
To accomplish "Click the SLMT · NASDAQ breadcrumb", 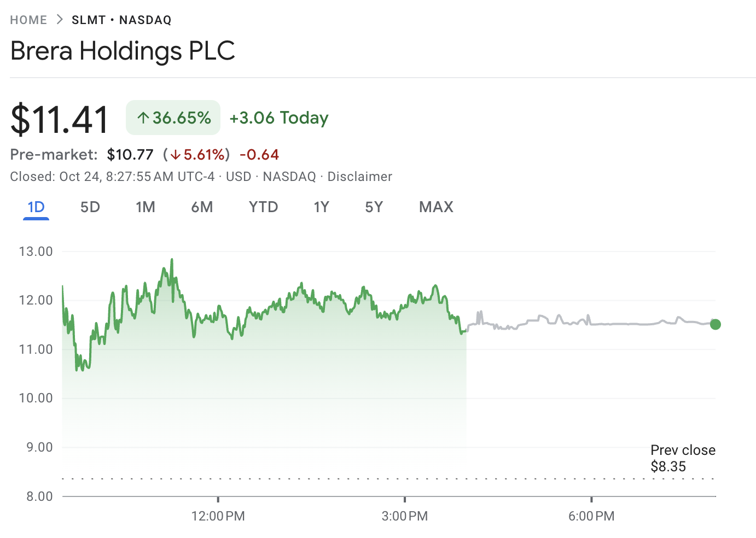I will click(x=121, y=20).
